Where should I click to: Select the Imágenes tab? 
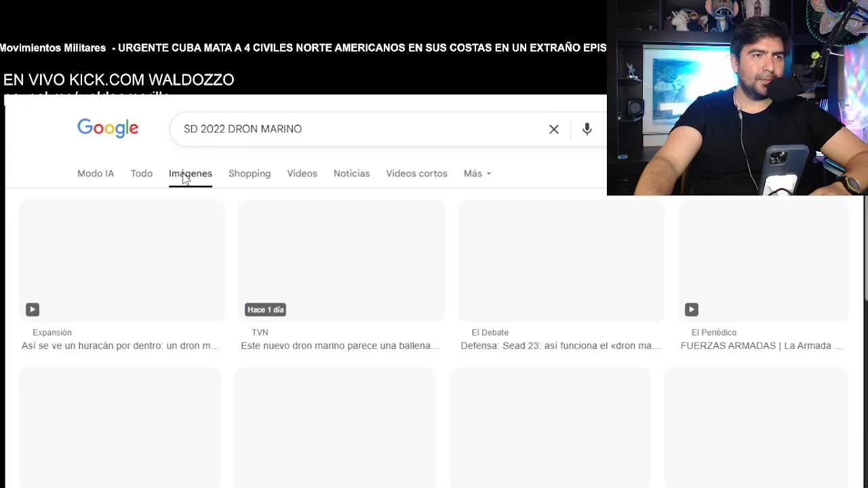[191, 174]
